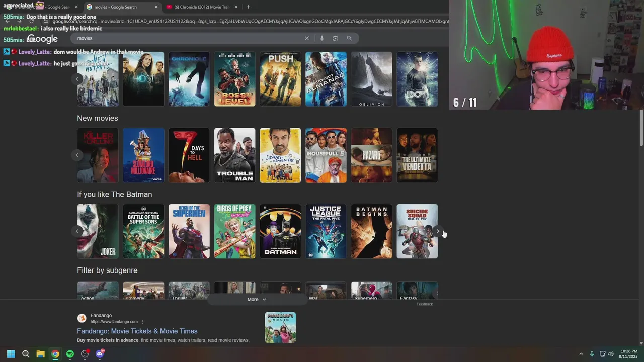Open the Fandango result three-dot menu
Viewport: 644px width, 362px height.
[143, 322]
